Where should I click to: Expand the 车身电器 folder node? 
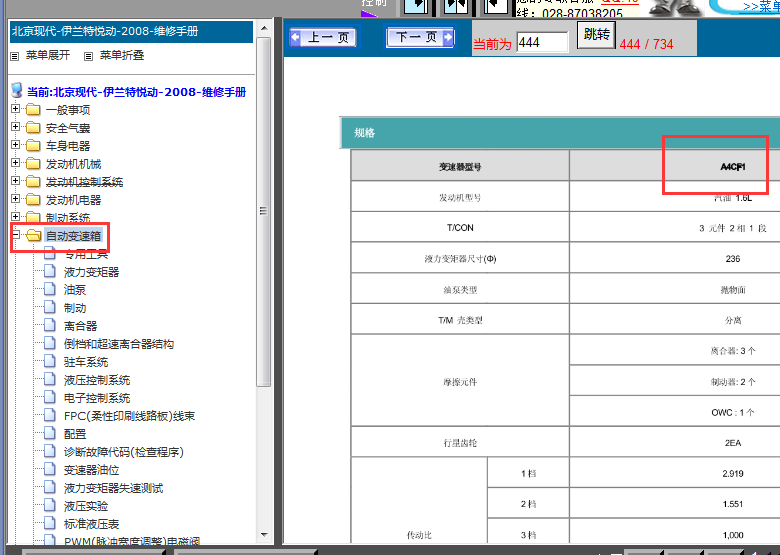[15, 145]
